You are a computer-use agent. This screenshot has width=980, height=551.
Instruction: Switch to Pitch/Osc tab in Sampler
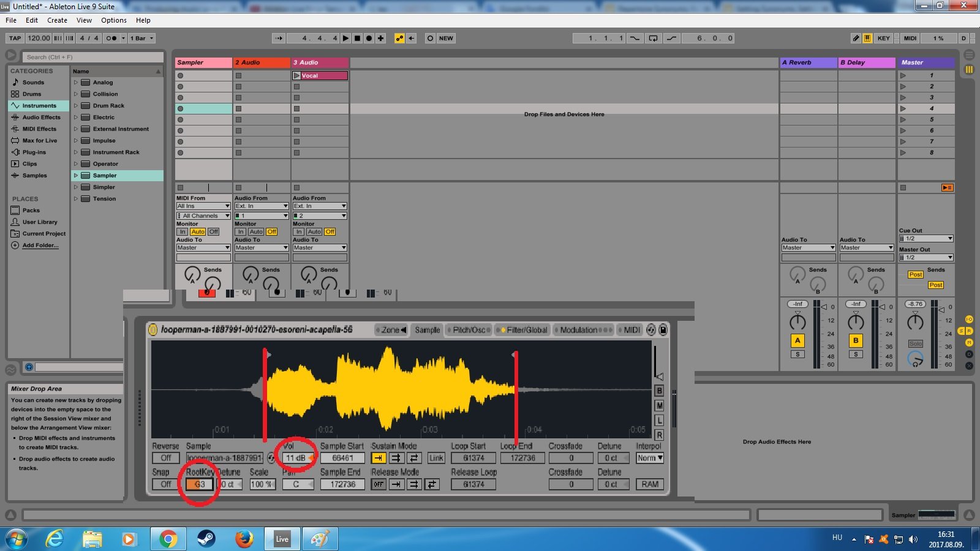coord(469,330)
